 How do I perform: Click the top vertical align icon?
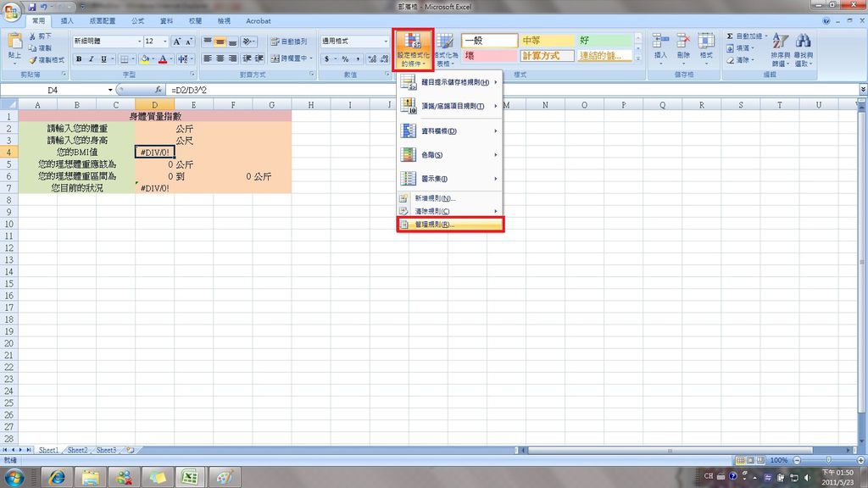click(x=208, y=42)
